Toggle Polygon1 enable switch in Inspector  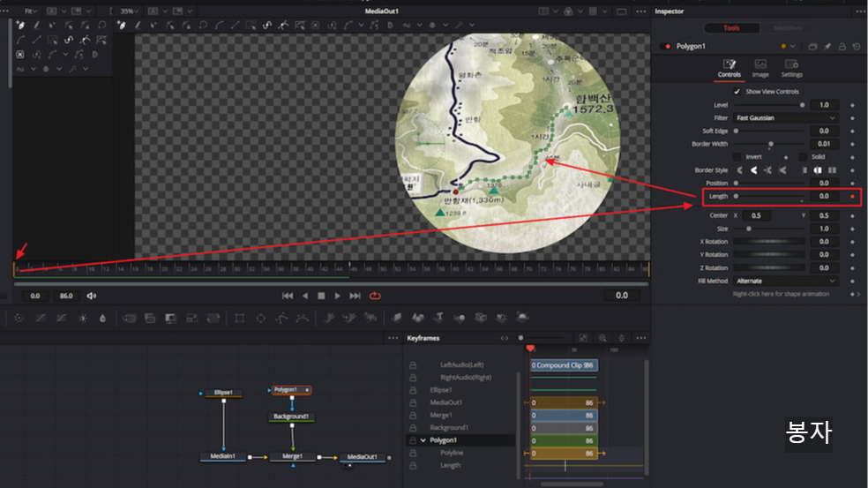tap(666, 47)
